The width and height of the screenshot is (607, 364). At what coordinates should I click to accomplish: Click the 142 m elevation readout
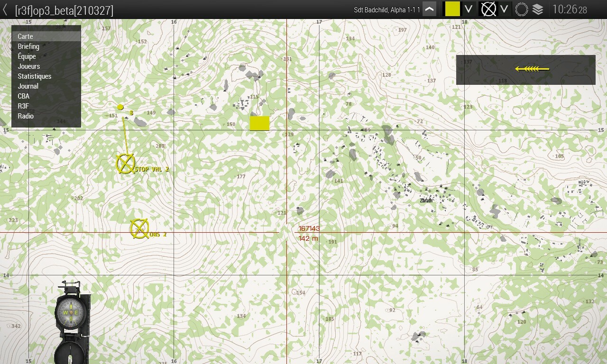point(308,238)
